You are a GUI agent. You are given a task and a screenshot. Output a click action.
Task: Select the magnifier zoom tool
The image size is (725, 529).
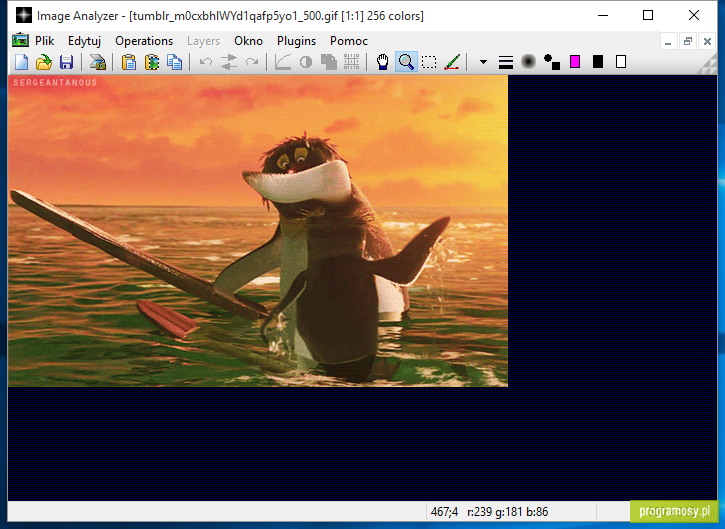(406, 62)
